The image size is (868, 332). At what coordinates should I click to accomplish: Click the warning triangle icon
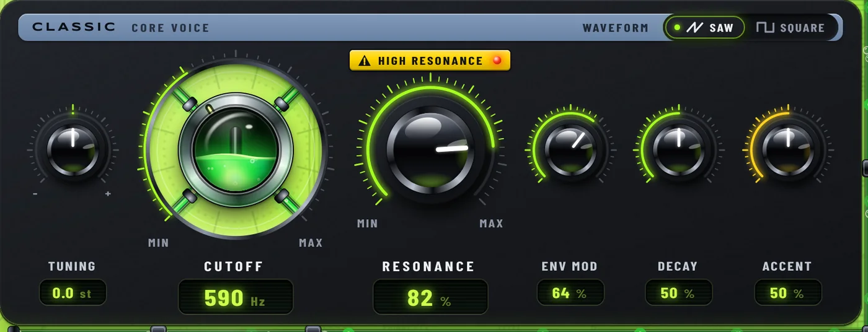pos(365,61)
